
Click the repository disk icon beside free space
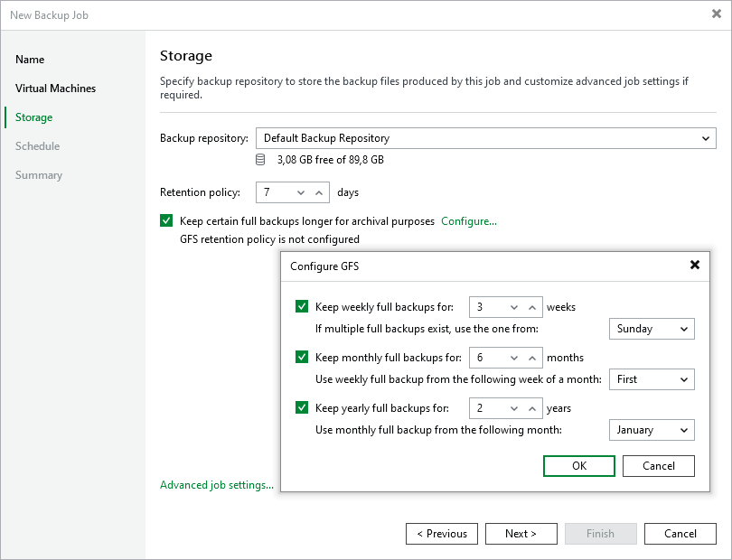tap(260, 160)
